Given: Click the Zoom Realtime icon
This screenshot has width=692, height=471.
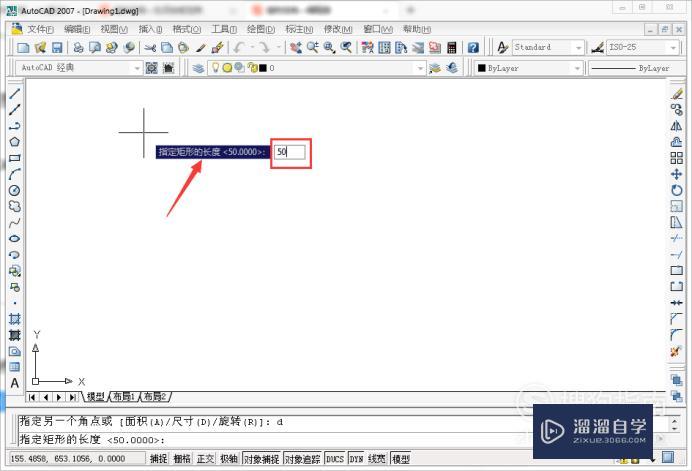Looking at the screenshot, I should 313,47.
